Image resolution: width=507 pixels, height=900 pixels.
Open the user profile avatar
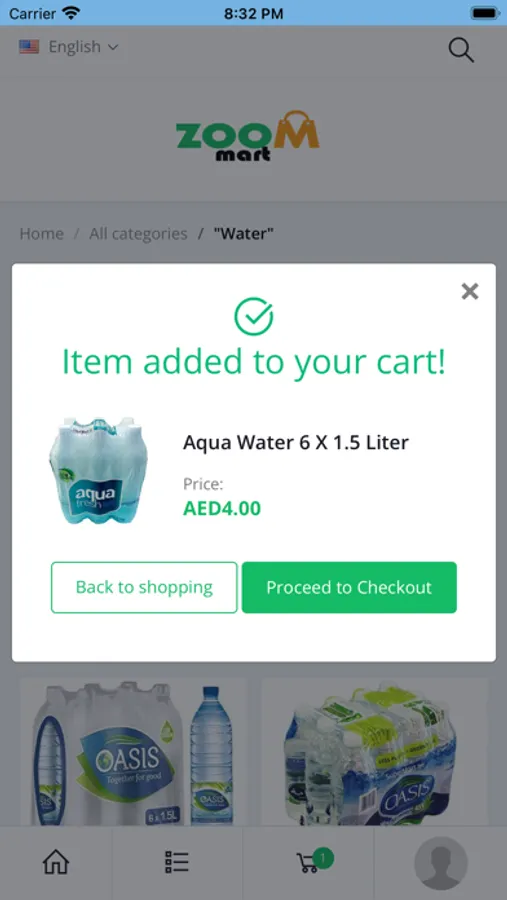click(441, 863)
